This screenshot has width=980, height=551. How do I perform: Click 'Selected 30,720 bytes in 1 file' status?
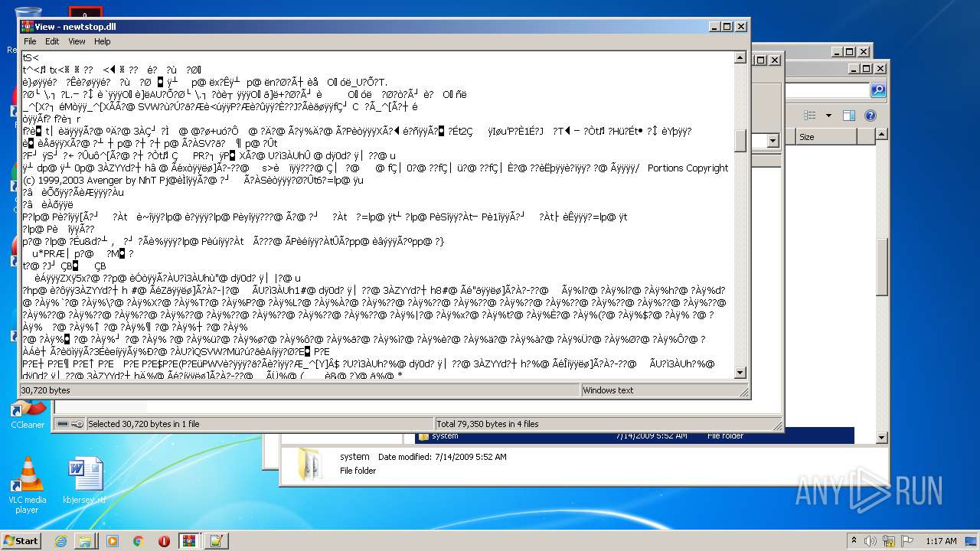coord(144,424)
